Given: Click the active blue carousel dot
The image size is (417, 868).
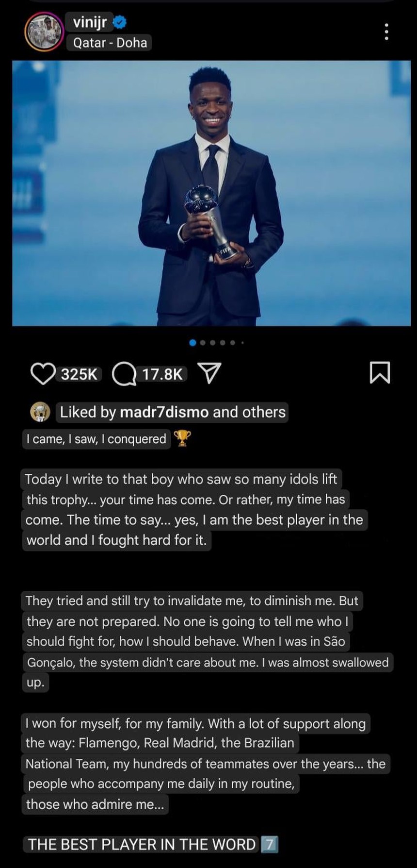Looking at the screenshot, I should pos(192,343).
